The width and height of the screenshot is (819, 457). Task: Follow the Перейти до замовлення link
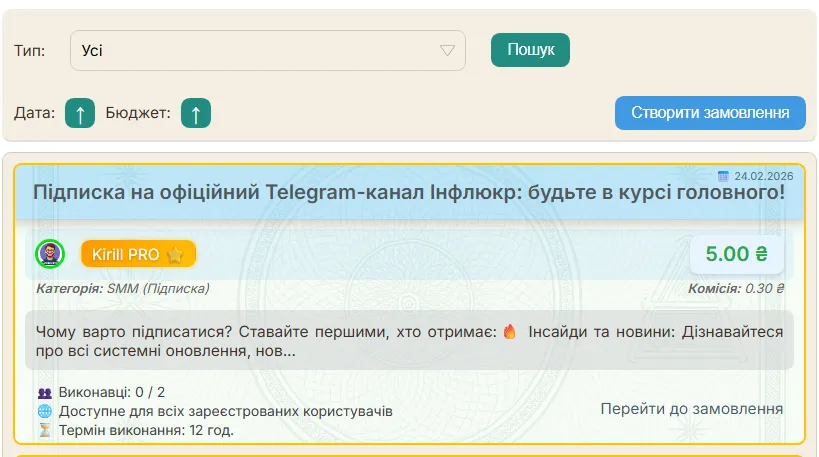(x=691, y=409)
